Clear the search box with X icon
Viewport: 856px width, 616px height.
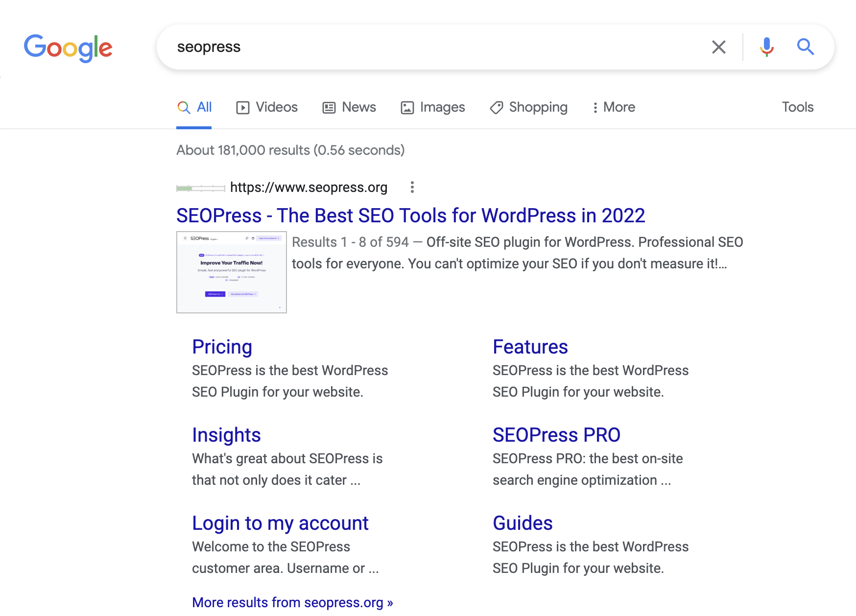(718, 47)
